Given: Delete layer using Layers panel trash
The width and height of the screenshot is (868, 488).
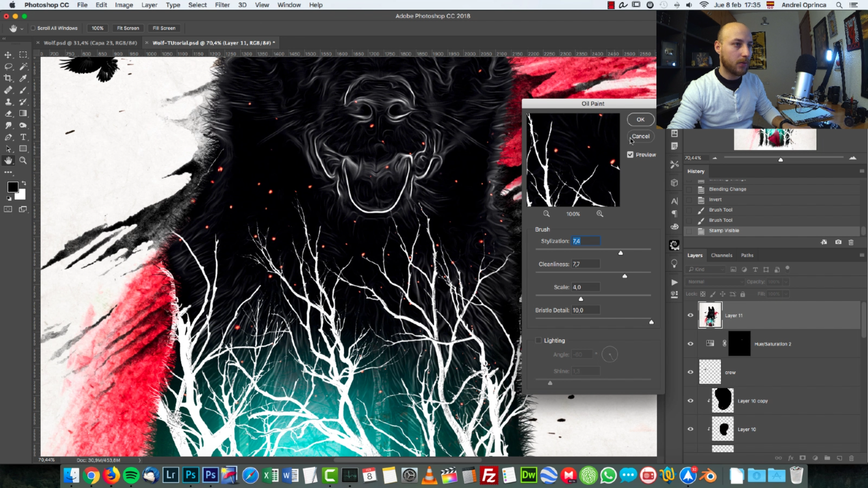Looking at the screenshot, I should click(x=851, y=458).
